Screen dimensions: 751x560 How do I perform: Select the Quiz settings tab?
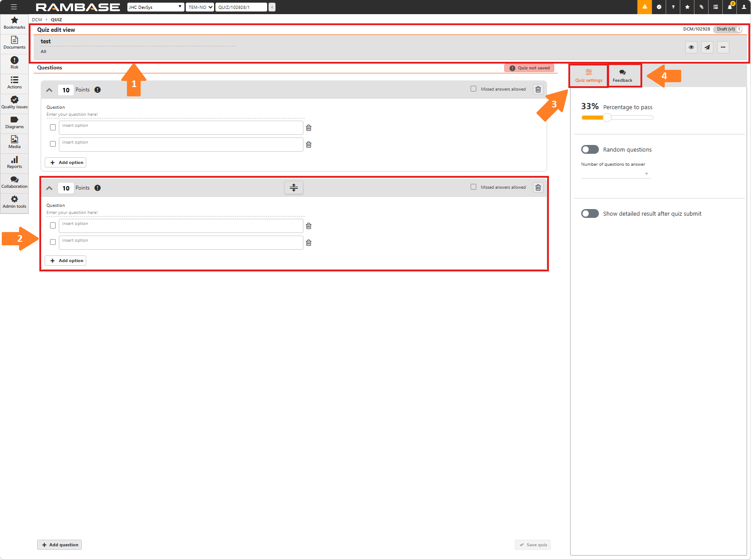589,76
